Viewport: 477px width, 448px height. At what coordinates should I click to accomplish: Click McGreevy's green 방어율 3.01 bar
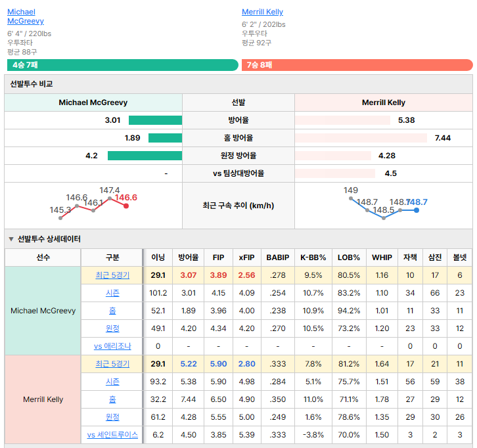click(x=155, y=120)
